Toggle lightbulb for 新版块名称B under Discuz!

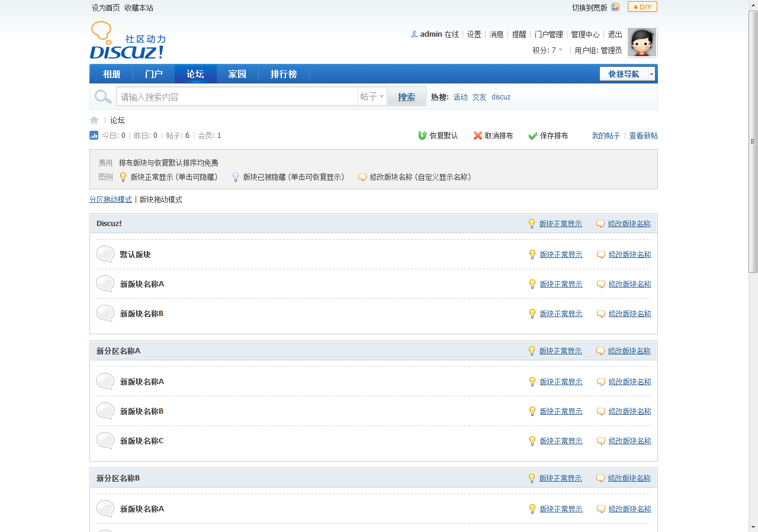pyautogui.click(x=532, y=314)
